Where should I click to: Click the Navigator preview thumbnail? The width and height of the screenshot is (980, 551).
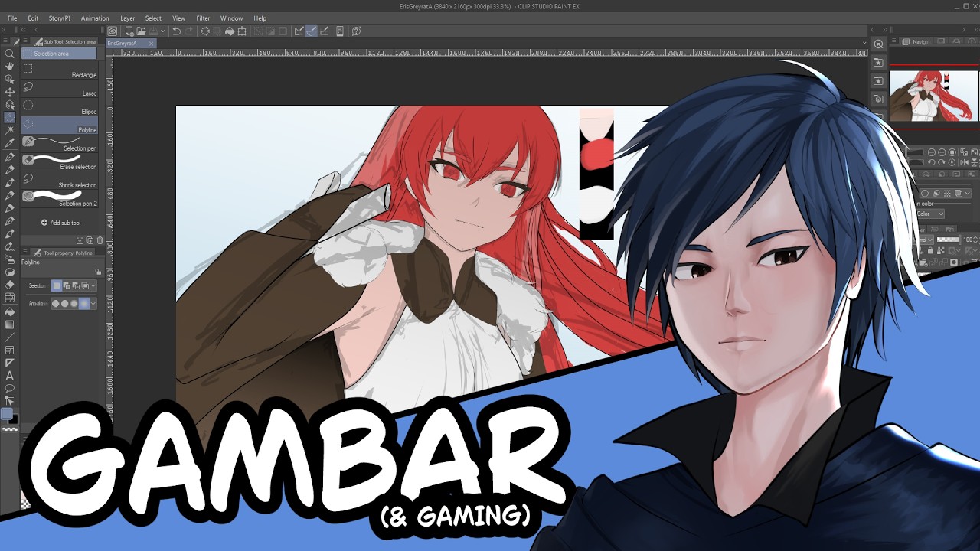tap(934, 96)
